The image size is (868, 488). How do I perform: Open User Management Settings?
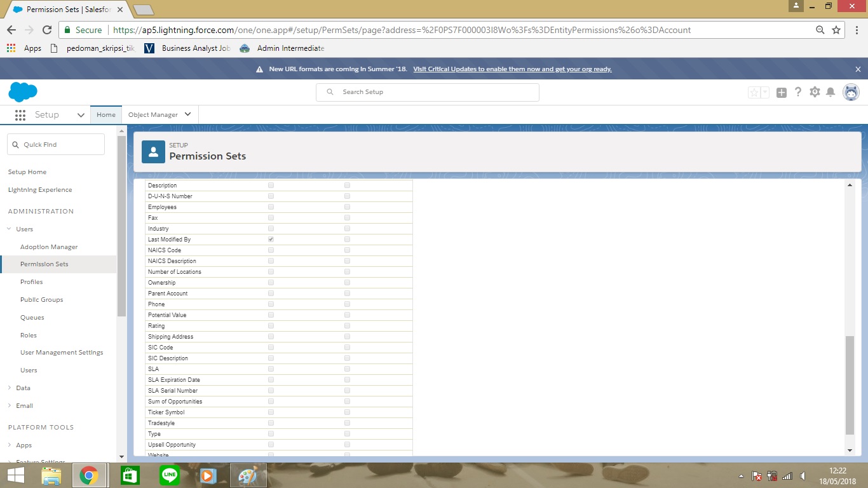[x=62, y=353]
